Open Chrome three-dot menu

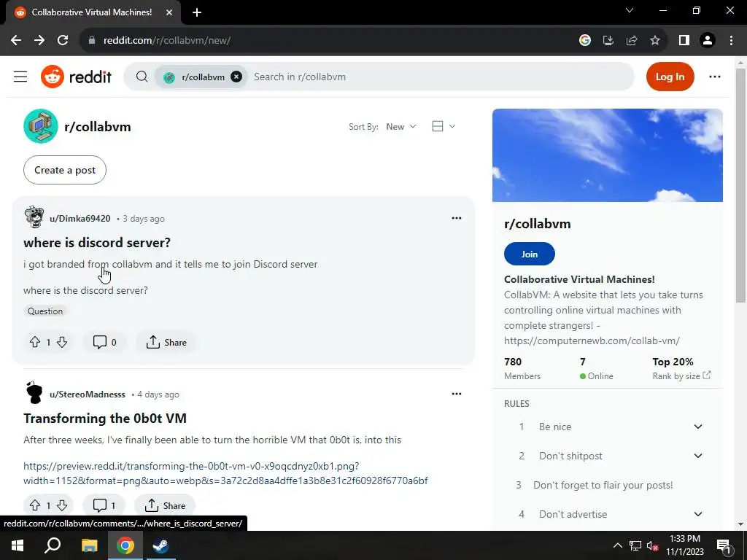coord(731,41)
